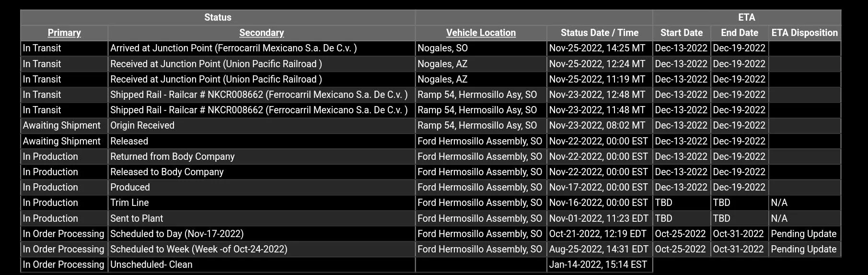
Task: Select the Nogales, SO location cell
Action: (481, 48)
